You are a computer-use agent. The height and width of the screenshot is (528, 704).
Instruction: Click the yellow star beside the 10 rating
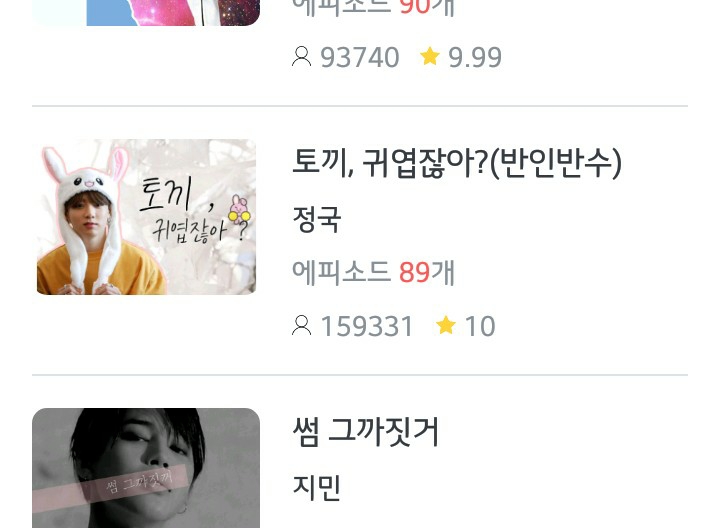click(x=446, y=325)
